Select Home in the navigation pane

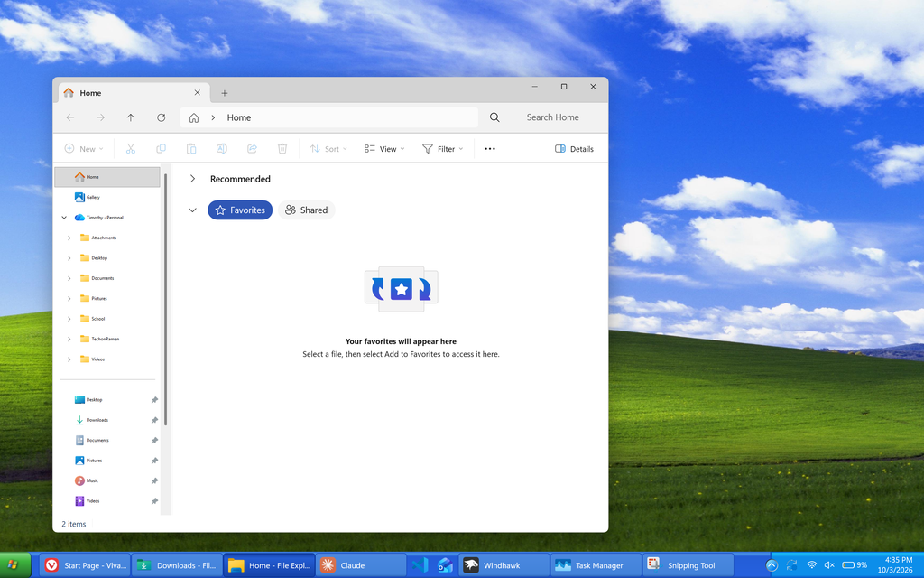[107, 177]
